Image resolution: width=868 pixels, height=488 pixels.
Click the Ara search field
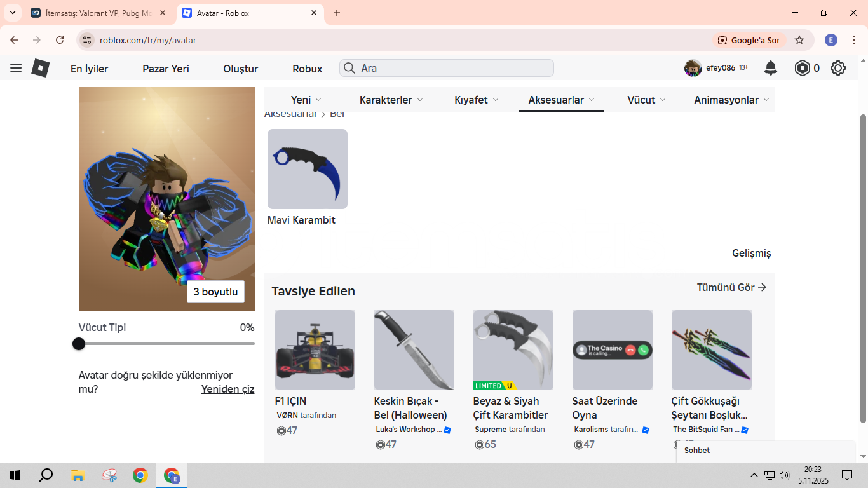[447, 68]
